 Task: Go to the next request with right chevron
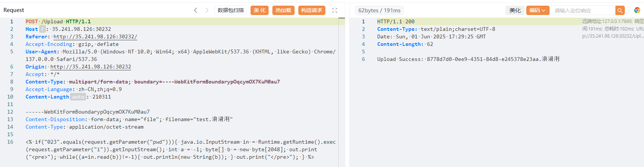[x=207, y=10]
